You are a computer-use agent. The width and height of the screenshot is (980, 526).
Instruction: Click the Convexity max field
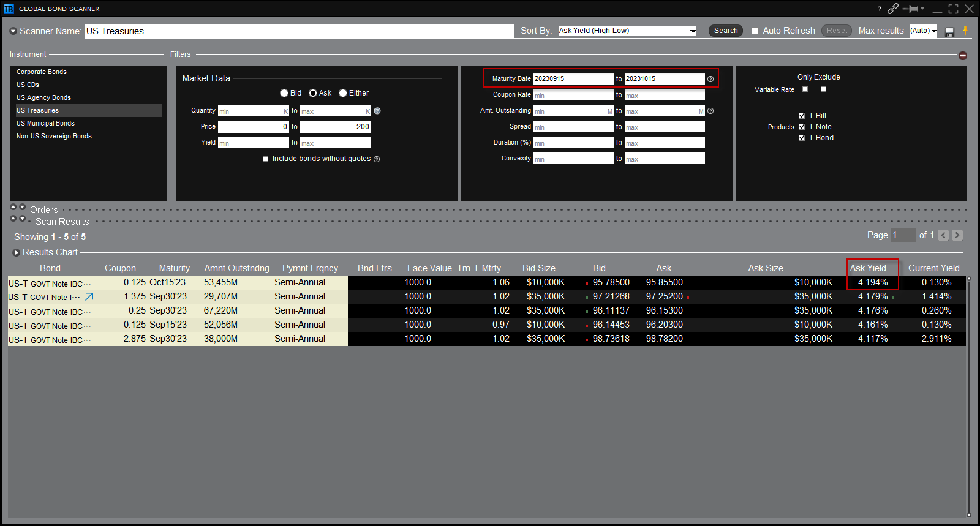pyautogui.click(x=665, y=159)
